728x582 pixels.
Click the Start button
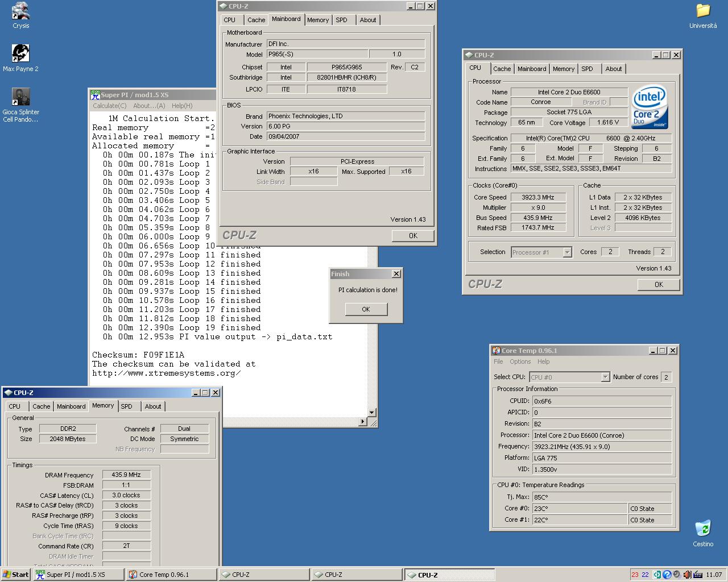point(15,575)
